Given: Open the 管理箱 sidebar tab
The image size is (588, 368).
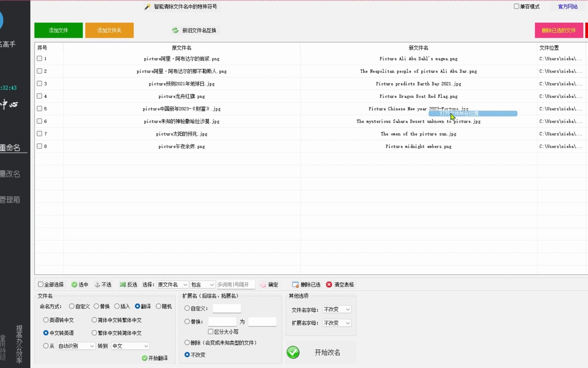Looking at the screenshot, I should point(10,200).
